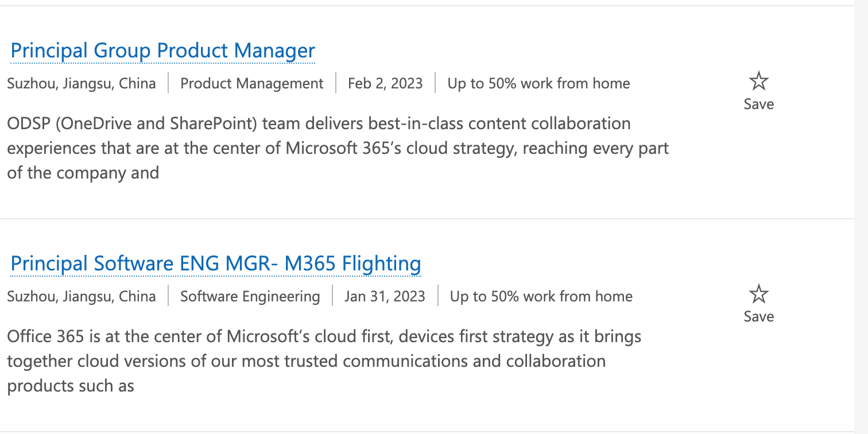Click the ODSP OneDrive and SharePoint description
This screenshot has width=868, height=434.
pyautogui.click(x=319, y=124)
